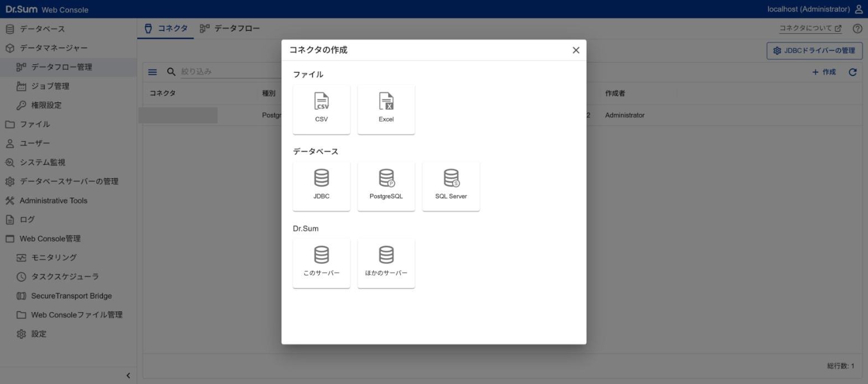
Task: Open データベース in the sidebar
Action: pyautogui.click(x=68, y=29)
